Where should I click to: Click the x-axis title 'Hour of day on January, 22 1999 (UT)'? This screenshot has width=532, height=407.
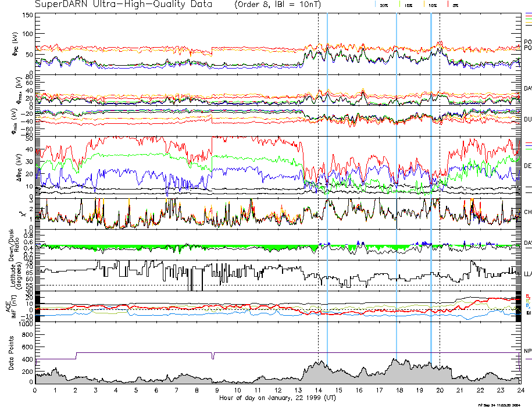pos(277,398)
